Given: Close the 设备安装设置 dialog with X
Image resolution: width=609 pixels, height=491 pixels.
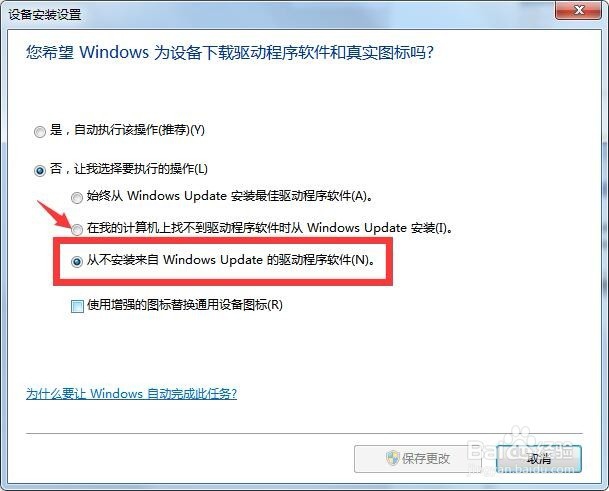Looking at the screenshot, I should (579, 10).
